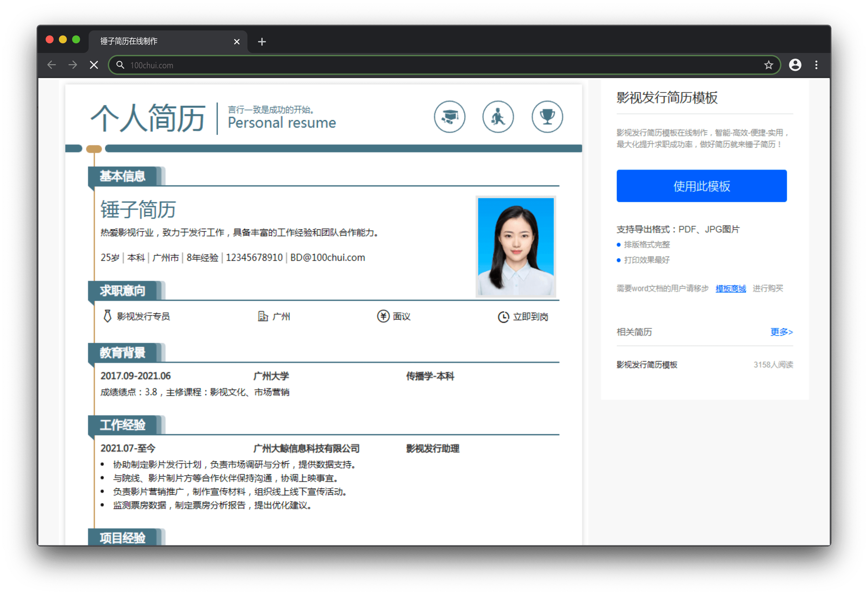Image resolution: width=868 pixels, height=595 pixels.
Task: Click the 锤子简历 name heading
Action: pyautogui.click(x=138, y=209)
